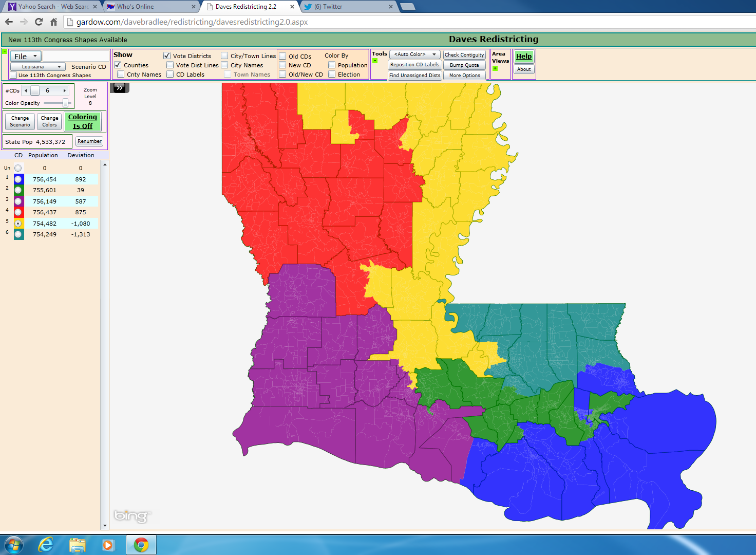Click the green collapse icon under Tools

click(375, 61)
